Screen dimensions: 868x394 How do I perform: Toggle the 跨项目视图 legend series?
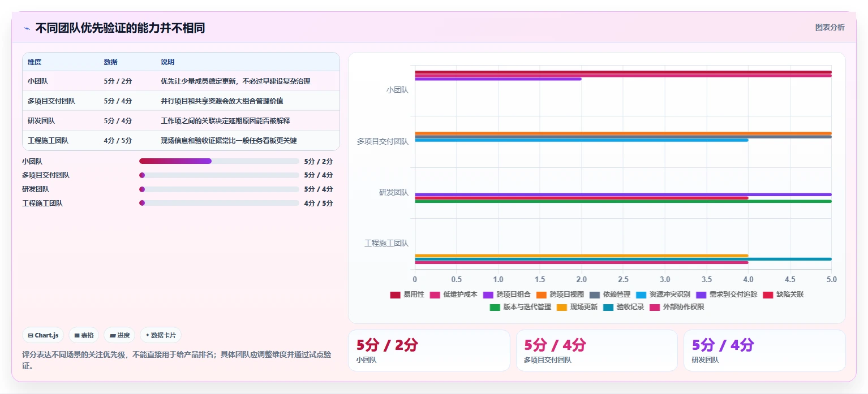(560, 295)
